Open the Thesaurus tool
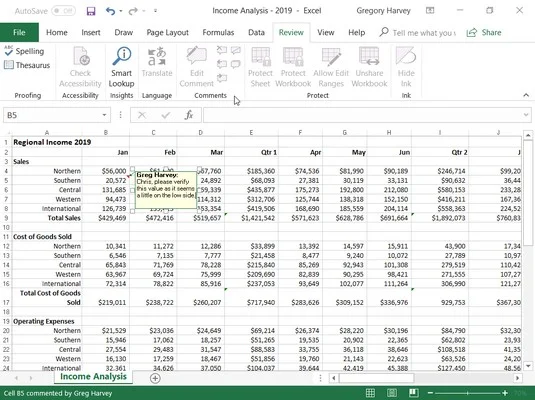The height and width of the screenshot is (400, 535). 27,65
